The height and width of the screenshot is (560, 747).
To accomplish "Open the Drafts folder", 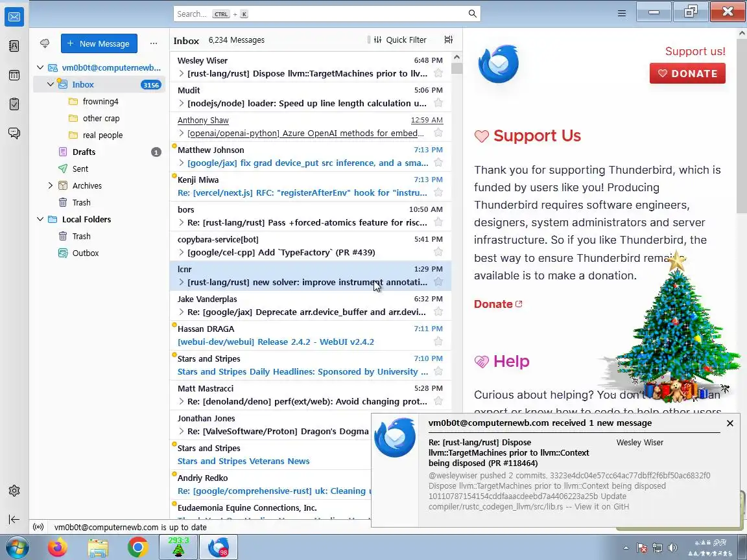I will coord(99,152).
